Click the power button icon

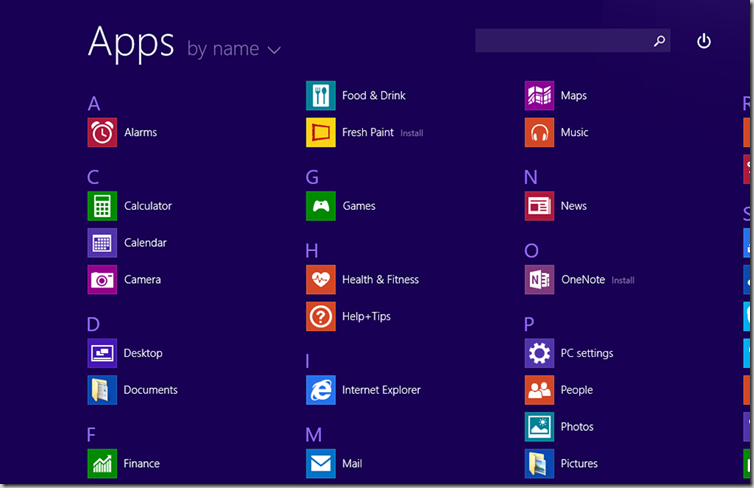tap(704, 41)
